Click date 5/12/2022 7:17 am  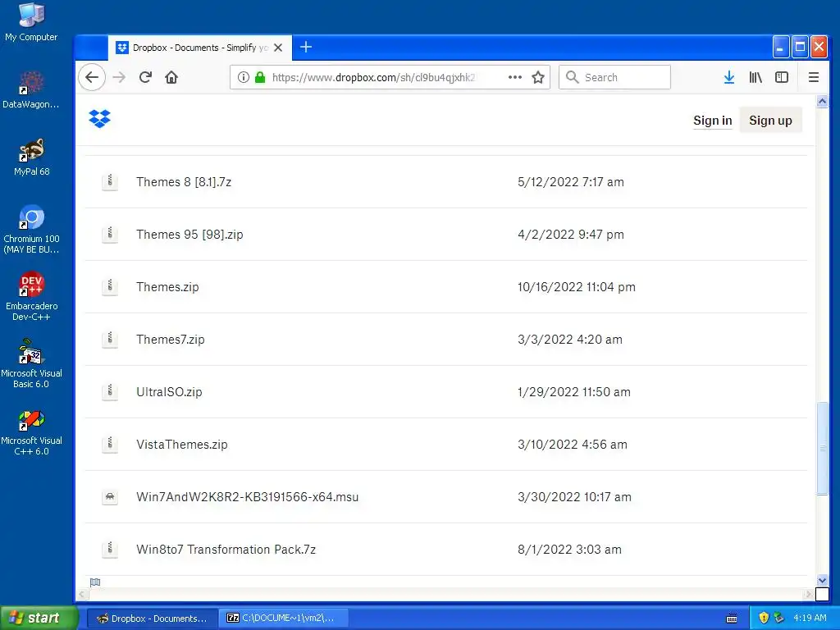[x=571, y=182]
